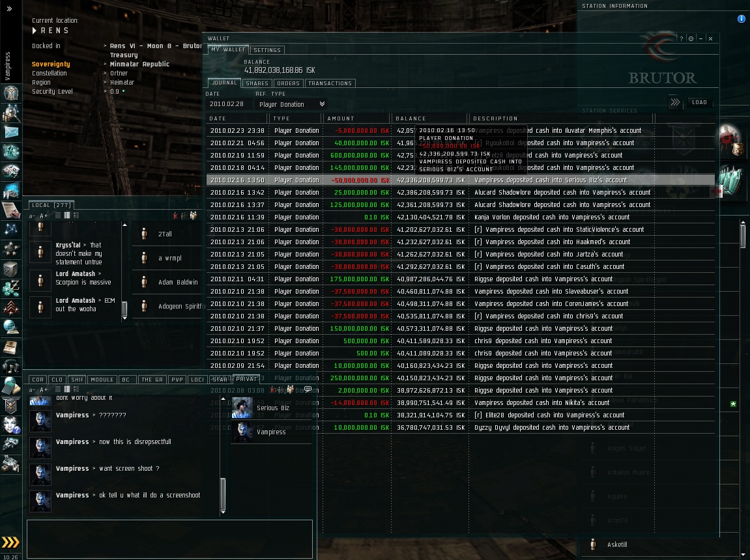Switch to the Transactions tab
Image resolution: width=750 pixels, height=560 pixels.
click(330, 83)
